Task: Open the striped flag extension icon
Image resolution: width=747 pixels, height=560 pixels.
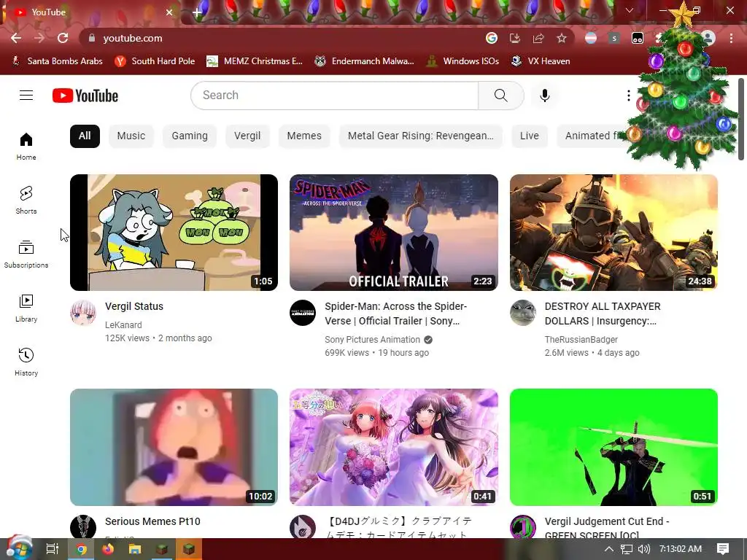Action: point(591,38)
